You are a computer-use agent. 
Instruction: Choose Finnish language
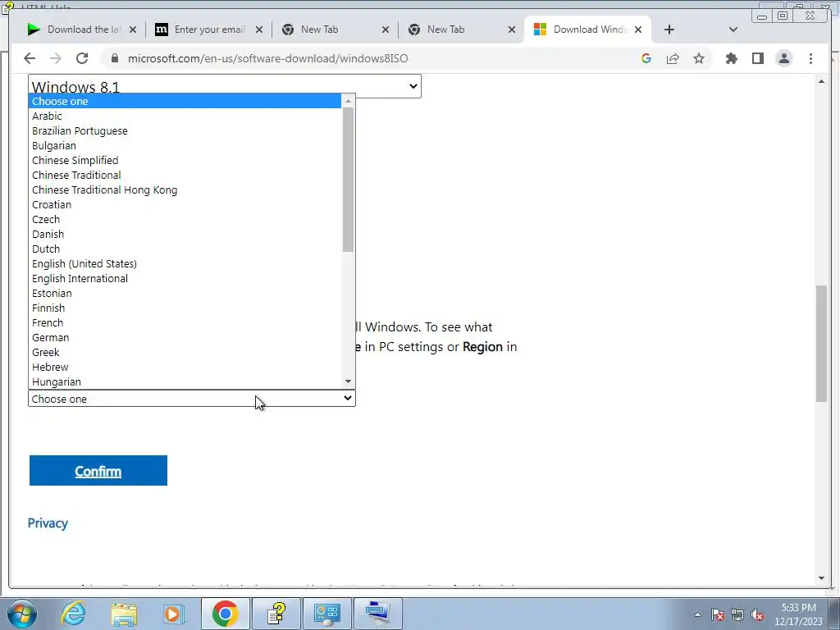(x=185, y=308)
